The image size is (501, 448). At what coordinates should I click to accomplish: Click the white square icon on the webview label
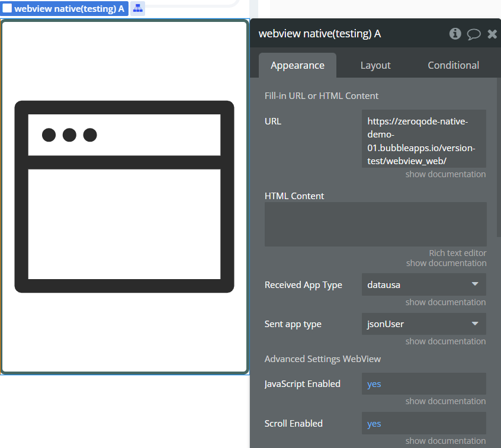(7, 8)
